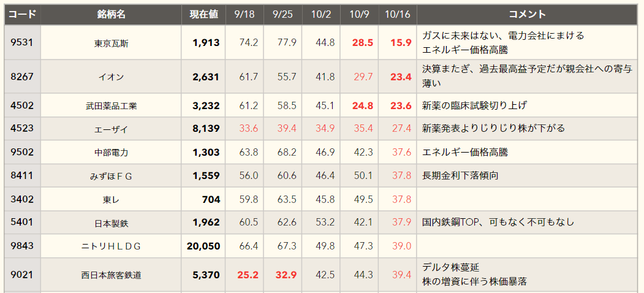The image size is (644, 293).
Task: Select stock code 9843 cell
Action: [23, 246]
